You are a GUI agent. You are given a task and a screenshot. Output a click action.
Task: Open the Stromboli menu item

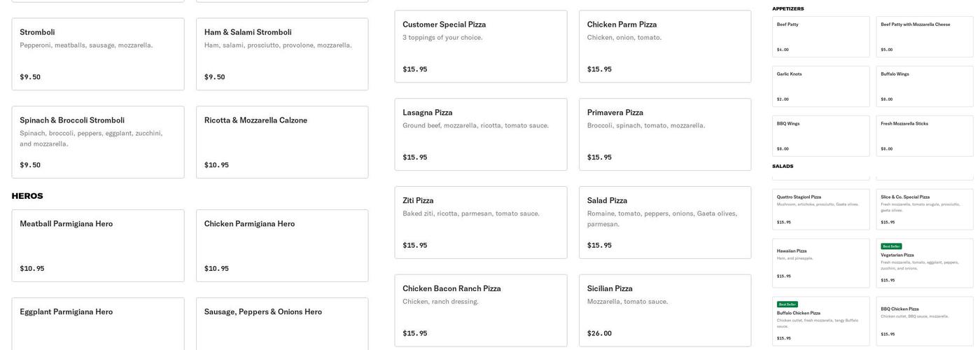point(98,54)
